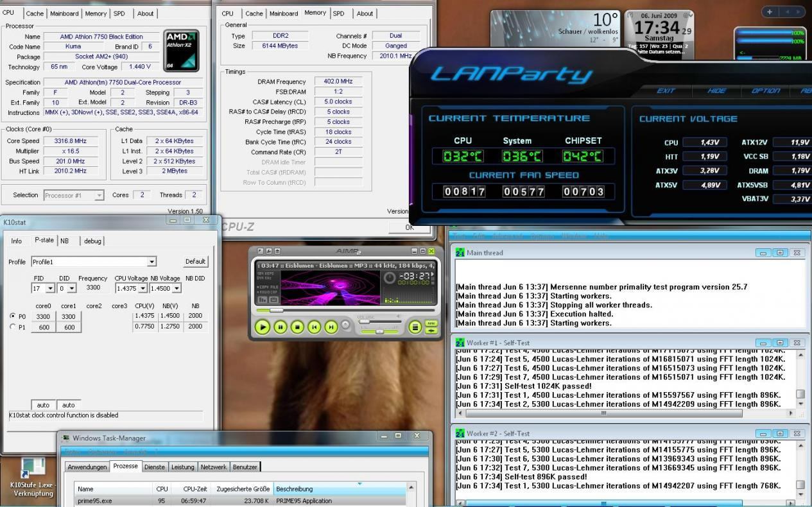Click the AIMP sleep timer power icon
This screenshot has width=812, height=507.
tap(390, 278)
